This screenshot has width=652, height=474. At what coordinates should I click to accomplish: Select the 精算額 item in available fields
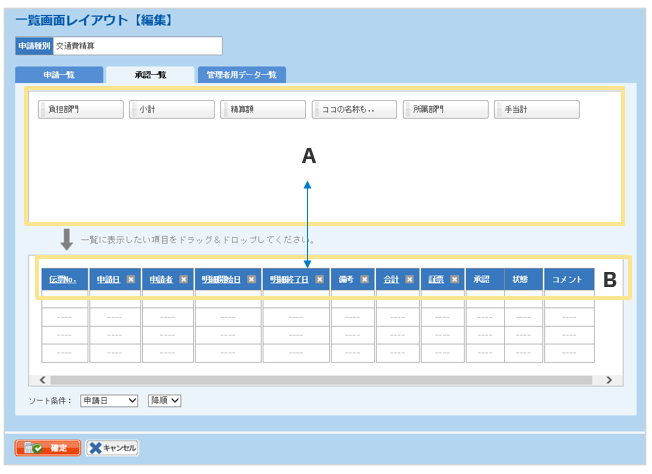click(x=262, y=110)
